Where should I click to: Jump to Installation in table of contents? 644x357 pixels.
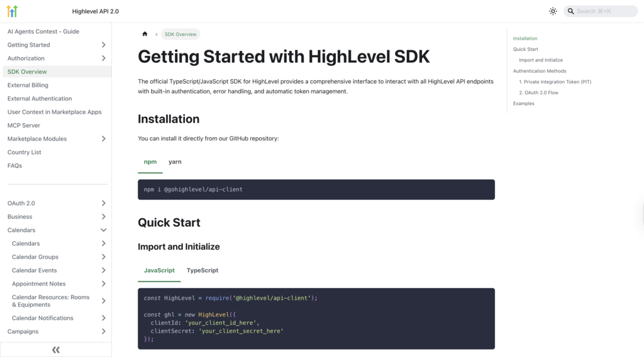click(525, 38)
